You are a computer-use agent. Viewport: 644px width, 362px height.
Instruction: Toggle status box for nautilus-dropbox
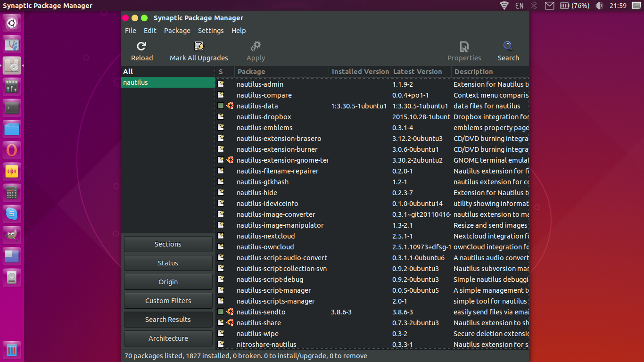[x=221, y=117]
